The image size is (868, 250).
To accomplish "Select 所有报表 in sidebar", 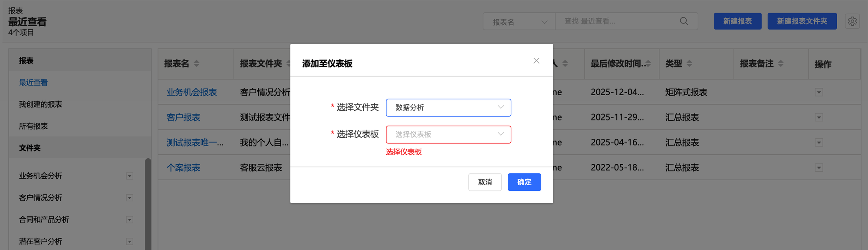I will click(33, 126).
